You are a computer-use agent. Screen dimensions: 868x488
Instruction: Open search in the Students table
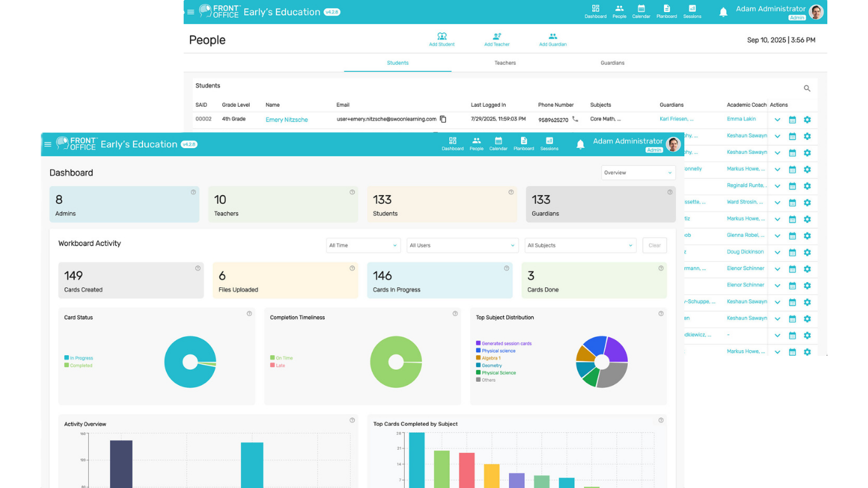point(807,88)
